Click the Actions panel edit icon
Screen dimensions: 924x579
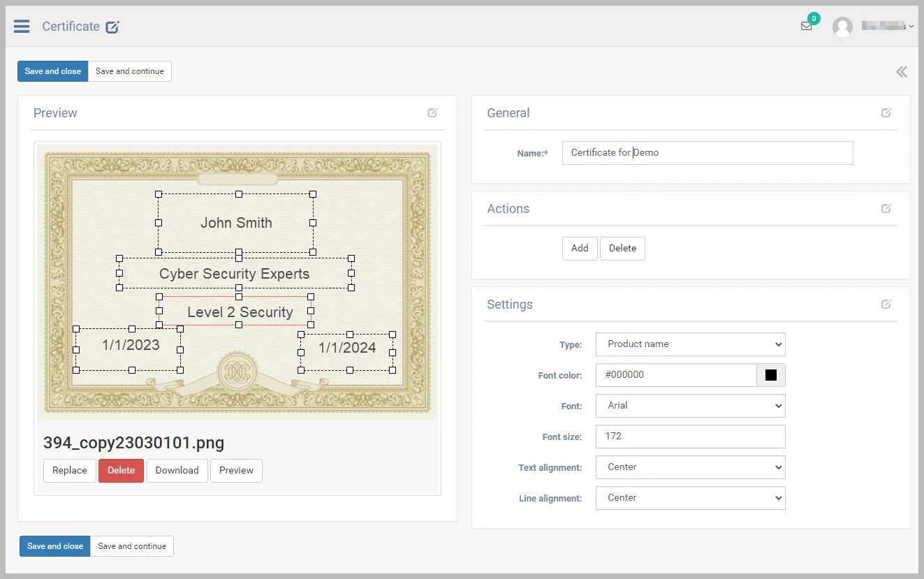tap(886, 209)
